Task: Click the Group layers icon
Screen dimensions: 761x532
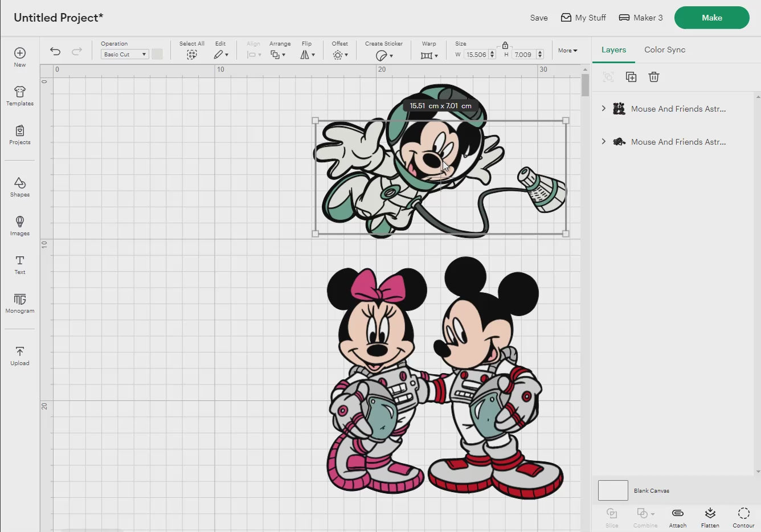Action: 608,77
